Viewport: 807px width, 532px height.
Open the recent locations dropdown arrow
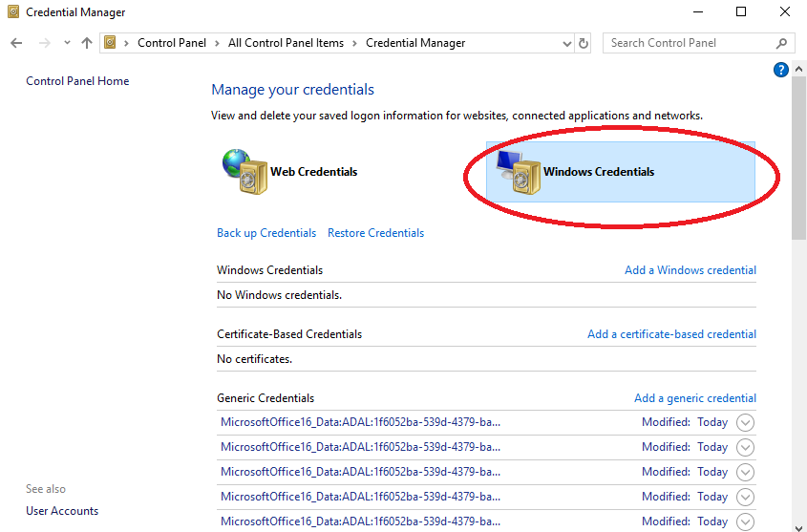67,43
